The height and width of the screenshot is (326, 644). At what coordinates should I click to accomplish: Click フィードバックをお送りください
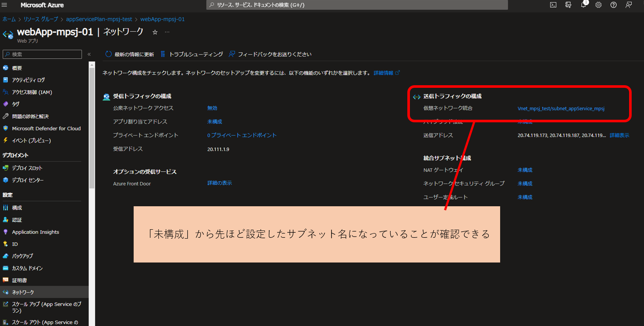pos(270,55)
